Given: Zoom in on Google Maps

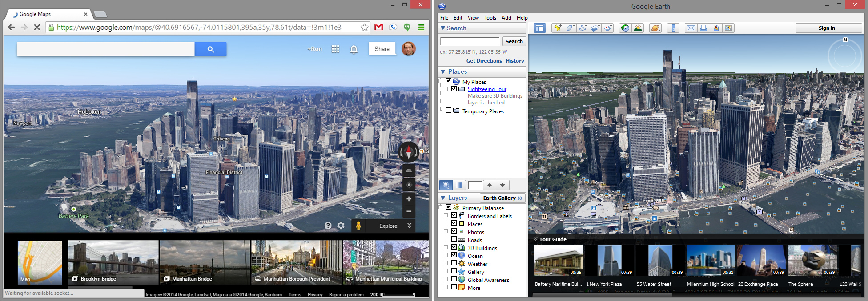Looking at the screenshot, I should click(x=409, y=199).
